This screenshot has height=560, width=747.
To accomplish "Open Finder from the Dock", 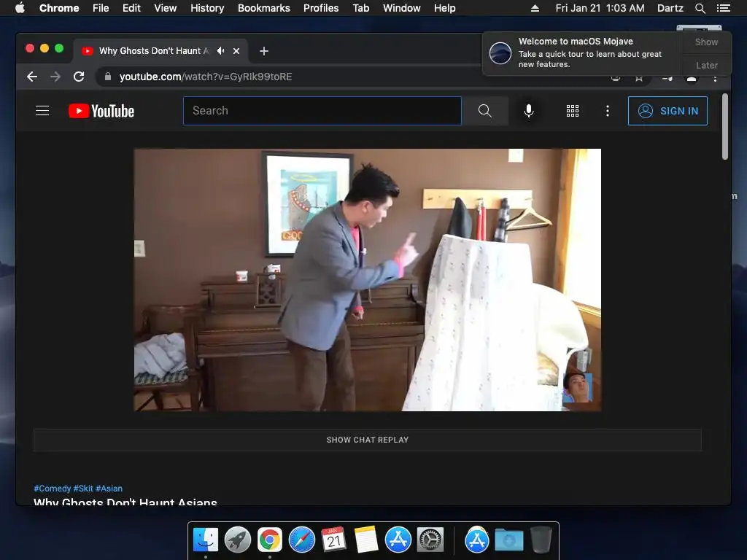I will [206, 540].
